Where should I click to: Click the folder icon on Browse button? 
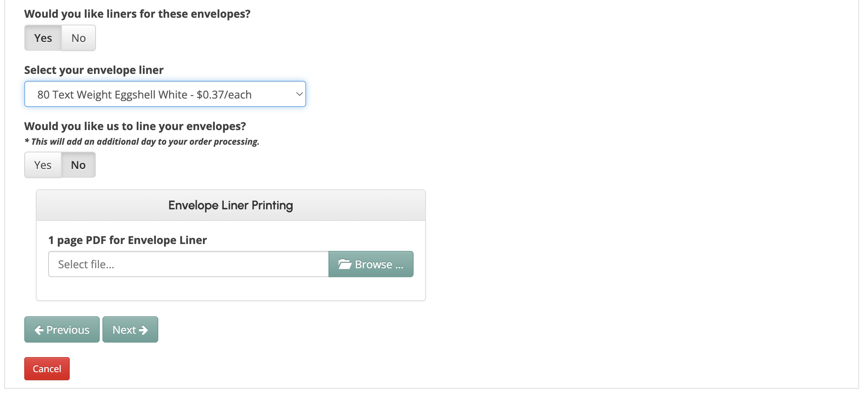point(345,264)
